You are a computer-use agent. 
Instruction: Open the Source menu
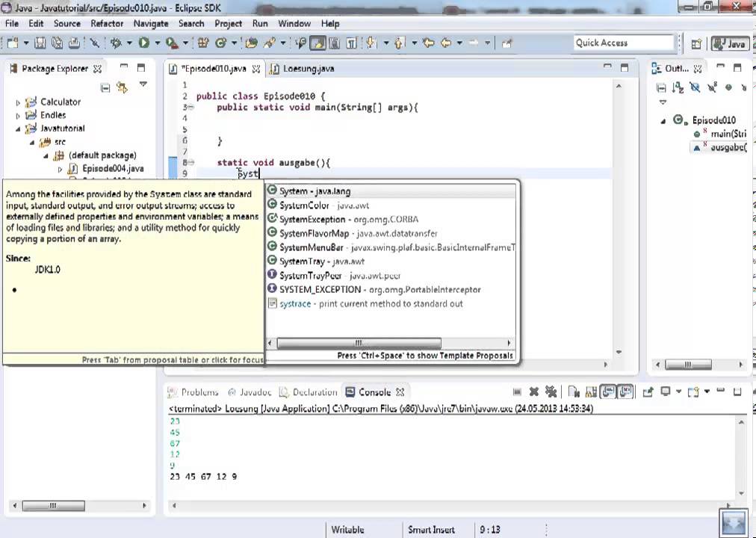(x=67, y=24)
